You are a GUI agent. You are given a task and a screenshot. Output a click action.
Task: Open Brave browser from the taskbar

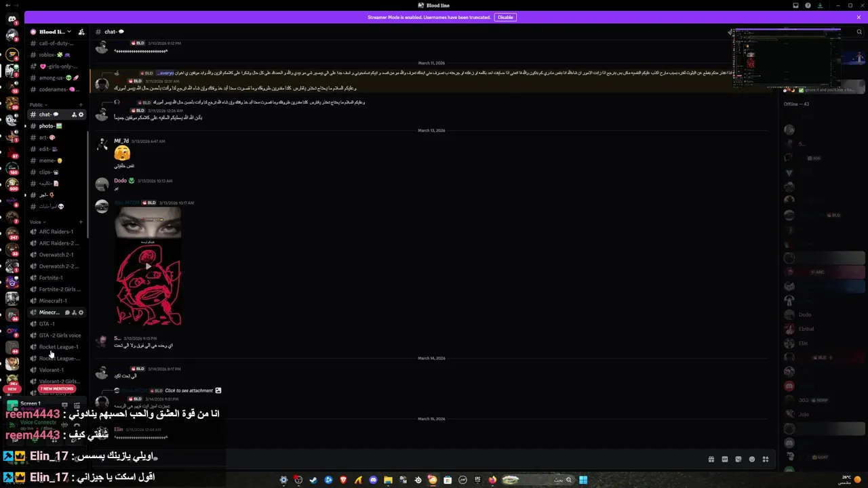343,480
